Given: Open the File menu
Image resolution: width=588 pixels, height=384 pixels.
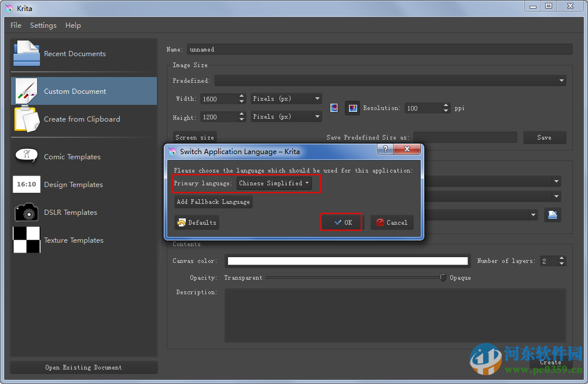Looking at the screenshot, I should [x=16, y=25].
